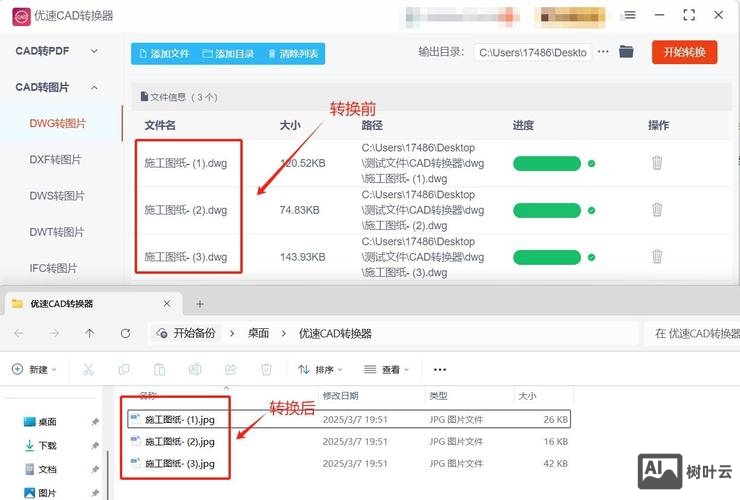Switch to the 优速CAD转换器 Explorer tab

tap(93, 304)
